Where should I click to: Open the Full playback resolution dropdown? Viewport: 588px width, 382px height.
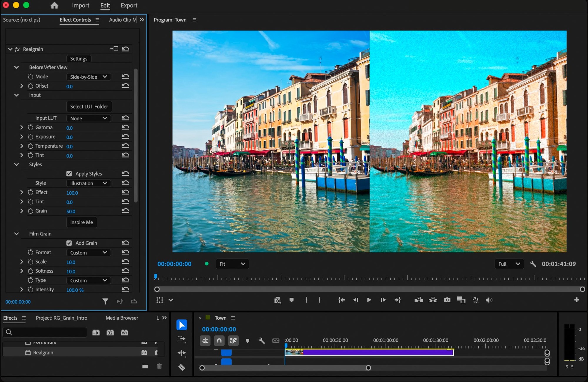click(x=509, y=264)
